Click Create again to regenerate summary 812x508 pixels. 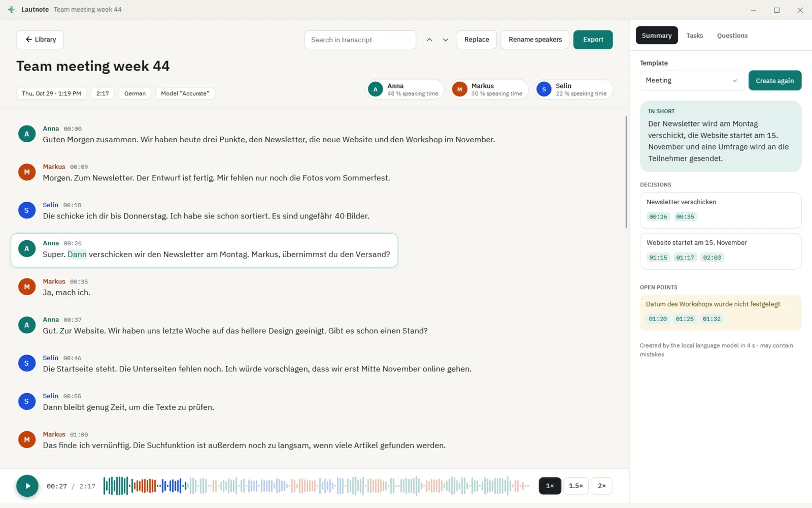pos(775,80)
